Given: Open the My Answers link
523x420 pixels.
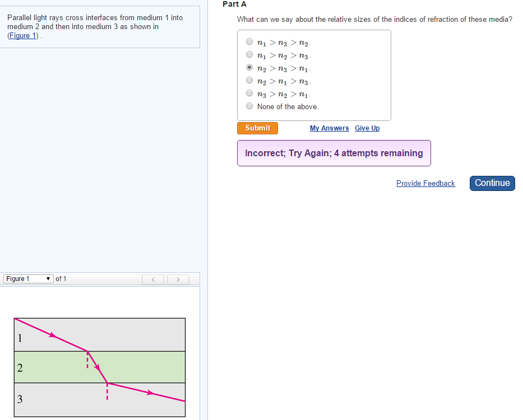Looking at the screenshot, I should (329, 128).
